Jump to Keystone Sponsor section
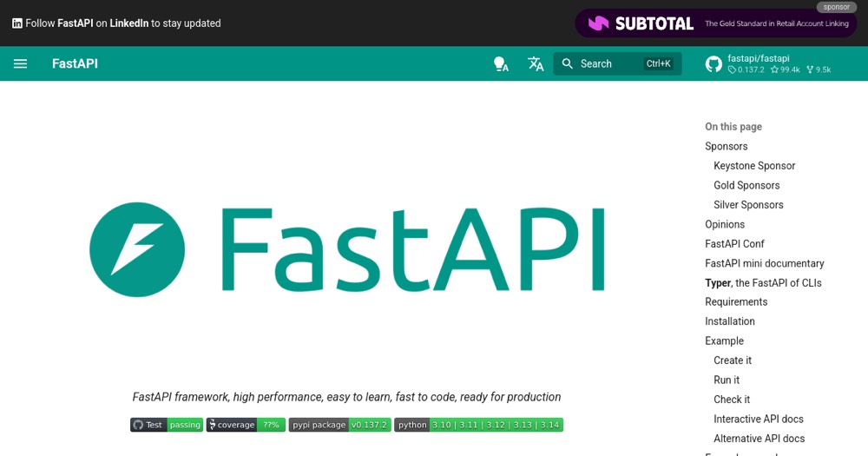Viewport: 868px width, 456px height. pos(754,166)
